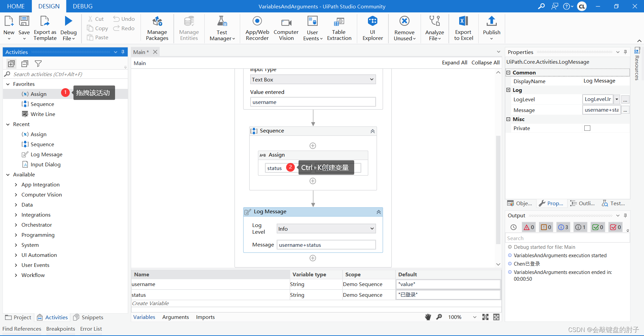Toggle Output timestamps clock icon

point(514,227)
